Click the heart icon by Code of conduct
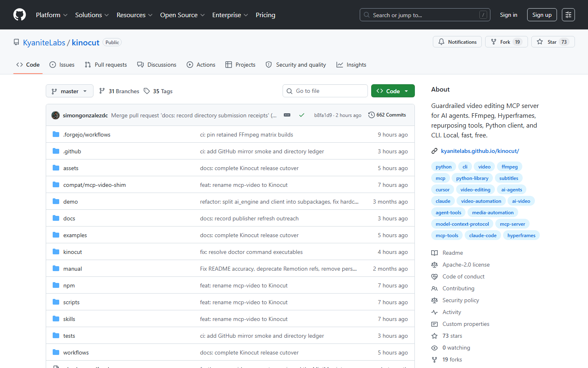Viewport: 588px width, 368px height. (434, 277)
